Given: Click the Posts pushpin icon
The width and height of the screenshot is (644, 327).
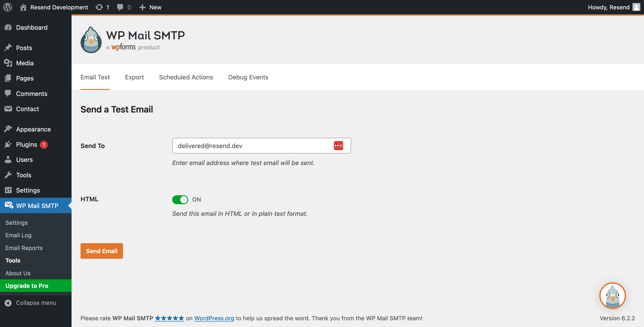Looking at the screenshot, I should point(8,47).
